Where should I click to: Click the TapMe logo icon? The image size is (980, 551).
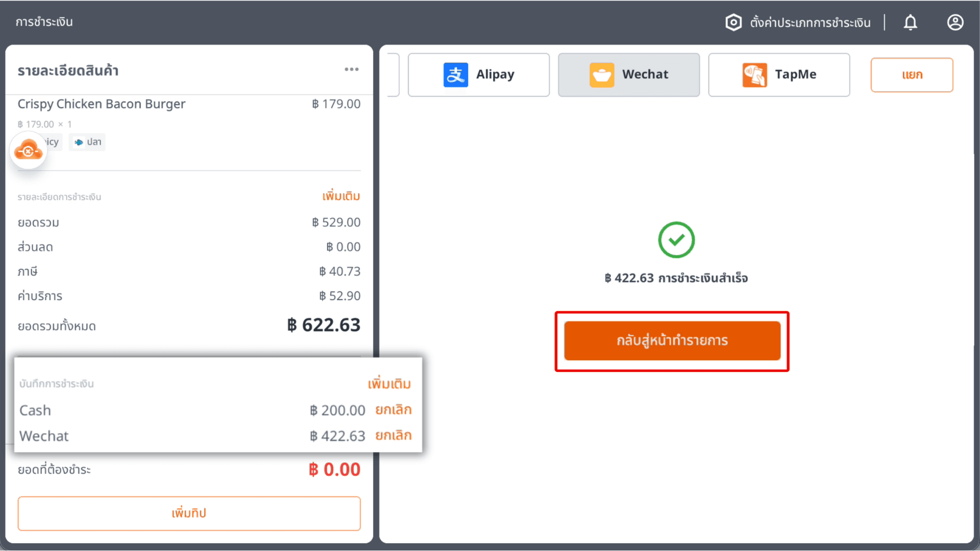[754, 75]
